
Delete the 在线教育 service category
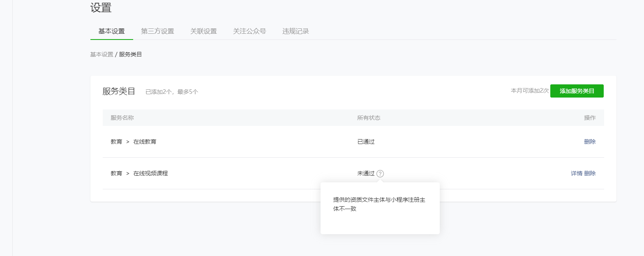590,142
